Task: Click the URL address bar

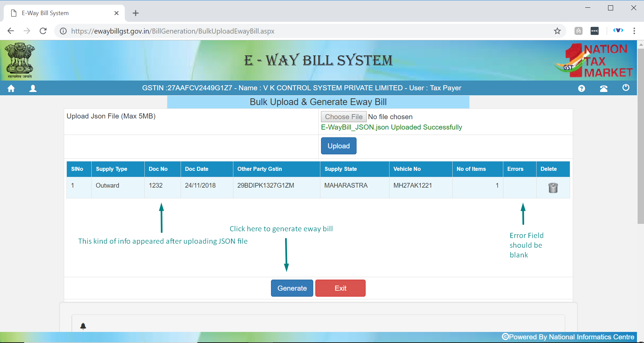Action: [302, 31]
